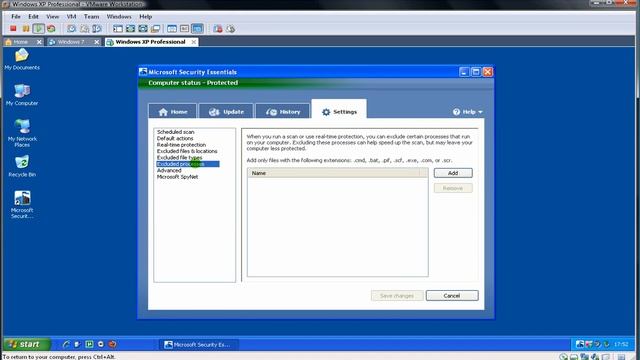Click the Appliance view toolbar icon

184,29
